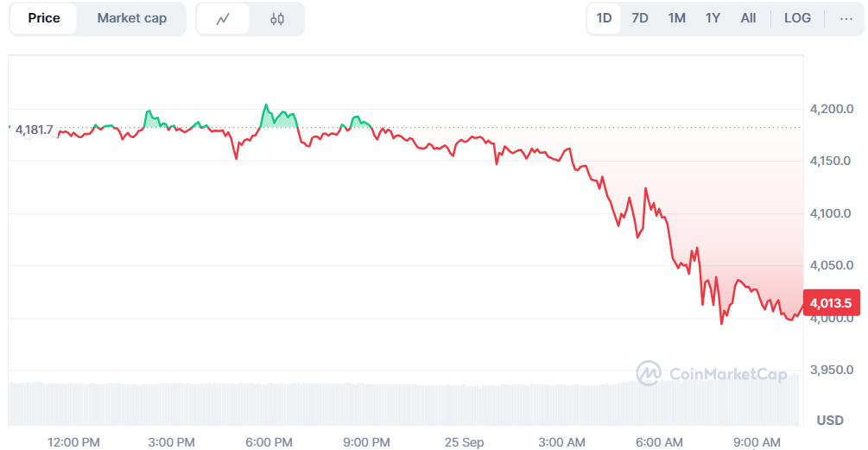Switch to line chart view
The height and width of the screenshot is (450, 868).
[223, 18]
